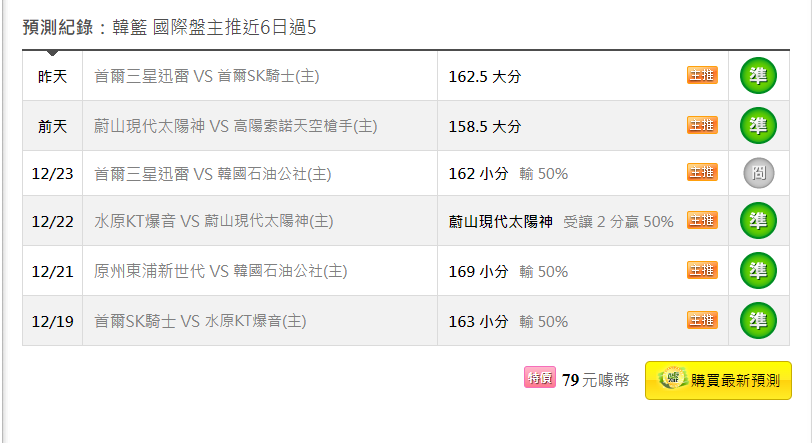
Task: Open 水原KT爆音 VS 蔚山現代太陽神 matchup
Action: [x=213, y=221]
